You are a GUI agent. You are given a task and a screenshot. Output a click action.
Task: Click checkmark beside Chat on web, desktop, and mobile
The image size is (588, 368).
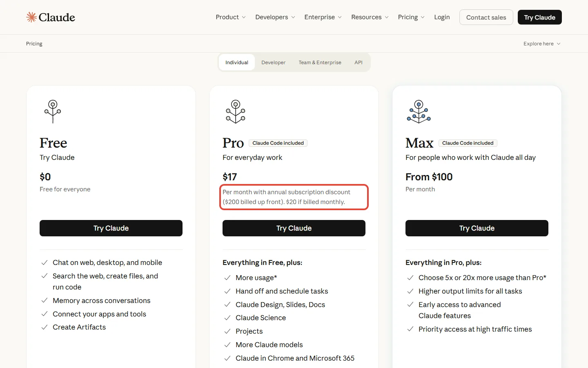coord(45,263)
